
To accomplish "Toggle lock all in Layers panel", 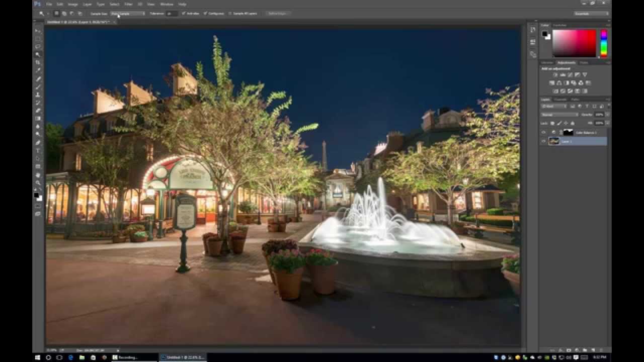I will click(x=573, y=123).
